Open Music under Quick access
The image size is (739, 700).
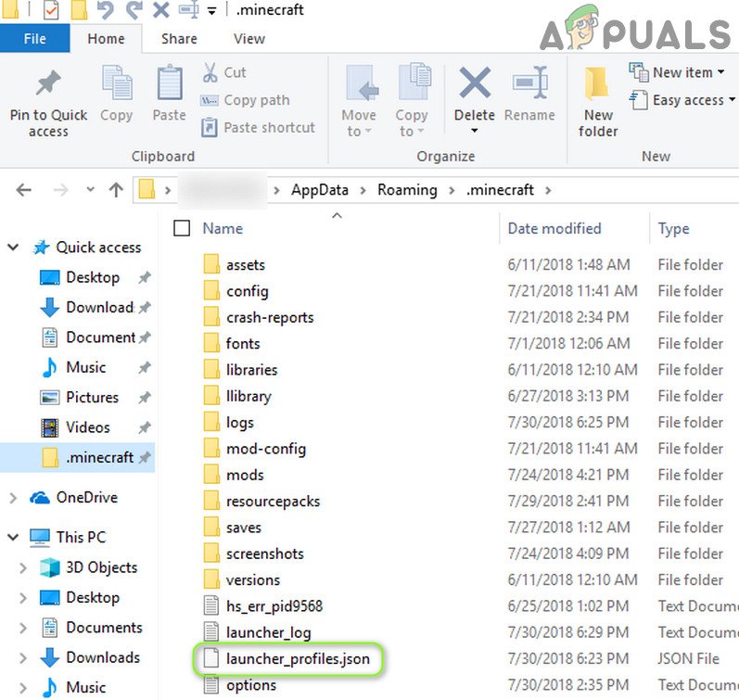click(x=86, y=367)
